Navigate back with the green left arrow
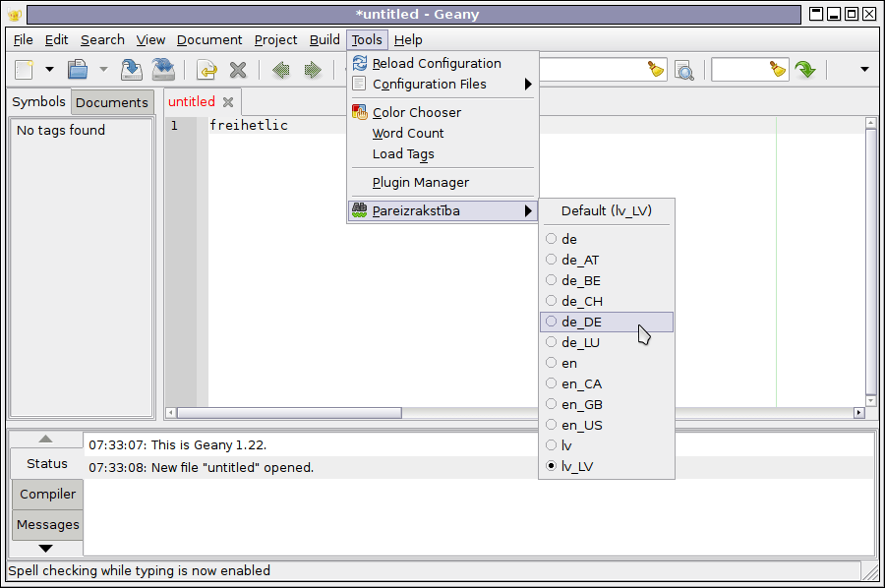Screen dimensions: 885x588 280,70
